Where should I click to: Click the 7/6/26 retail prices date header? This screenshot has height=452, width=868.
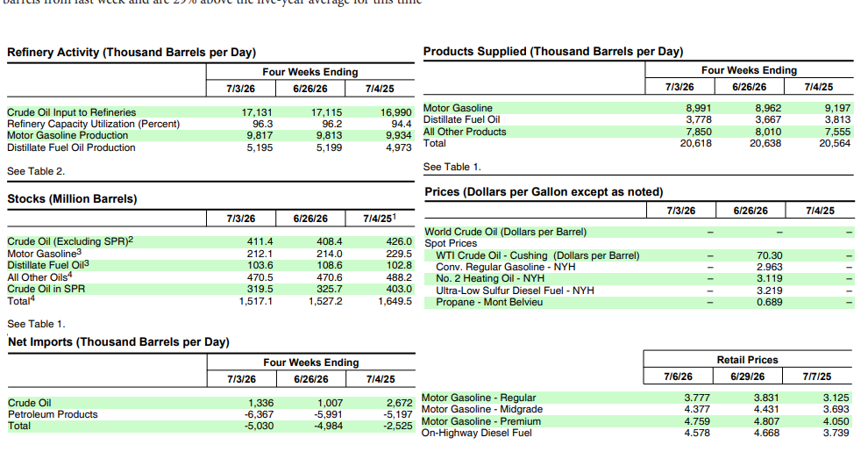point(678,377)
